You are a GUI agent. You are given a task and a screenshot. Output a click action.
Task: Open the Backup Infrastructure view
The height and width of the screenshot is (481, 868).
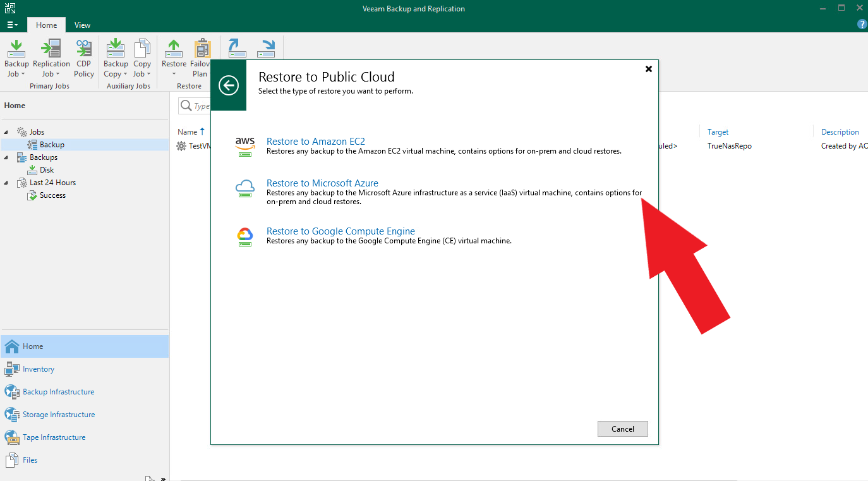[59, 392]
